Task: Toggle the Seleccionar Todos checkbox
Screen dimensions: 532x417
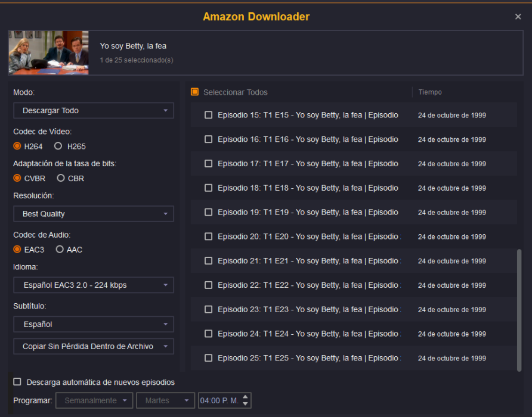Action: coord(195,92)
